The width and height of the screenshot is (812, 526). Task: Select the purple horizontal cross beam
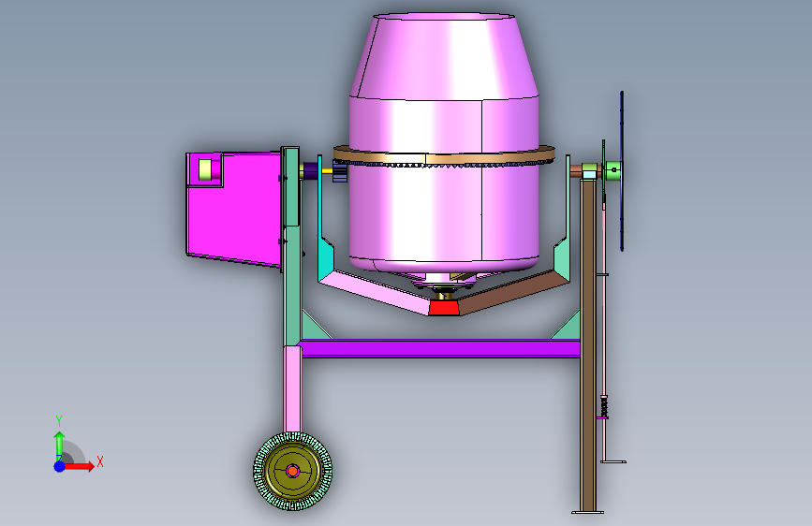[x=440, y=348]
